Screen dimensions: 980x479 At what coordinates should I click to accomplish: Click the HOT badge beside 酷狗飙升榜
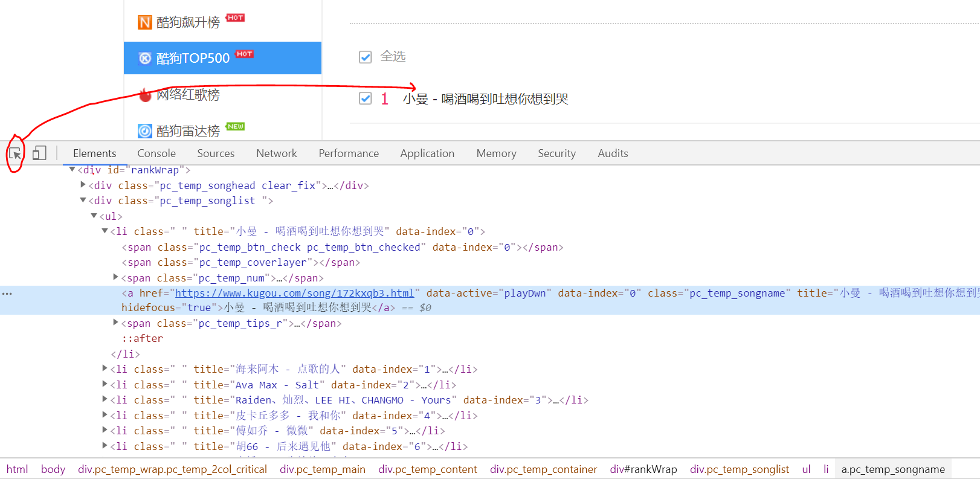click(x=235, y=18)
